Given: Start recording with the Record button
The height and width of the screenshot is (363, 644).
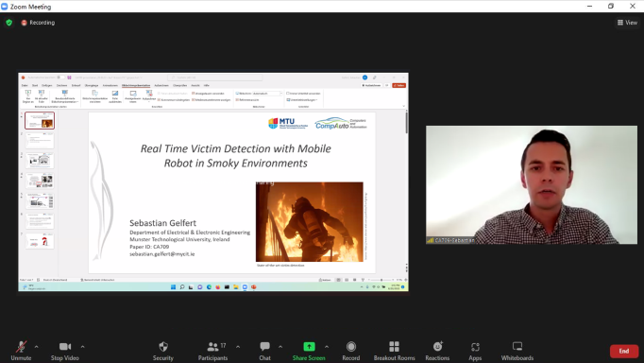Looking at the screenshot, I should pyautogui.click(x=350, y=351).
